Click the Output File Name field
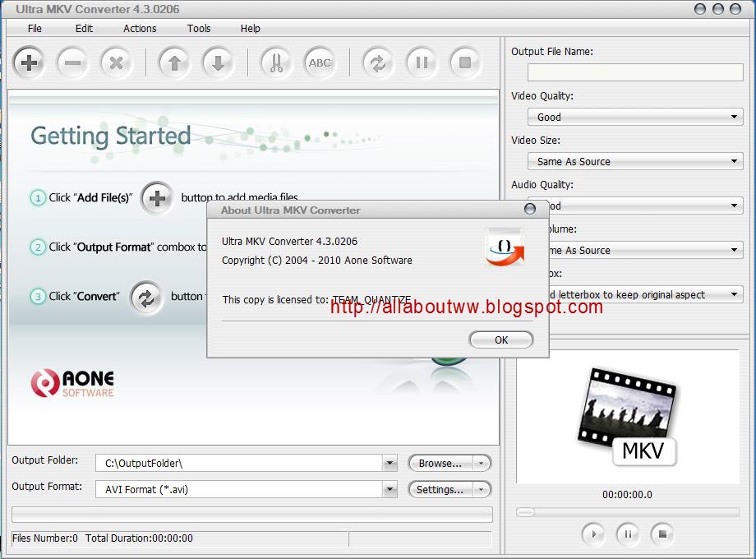 pyautogui.click(x=635, y=73)
